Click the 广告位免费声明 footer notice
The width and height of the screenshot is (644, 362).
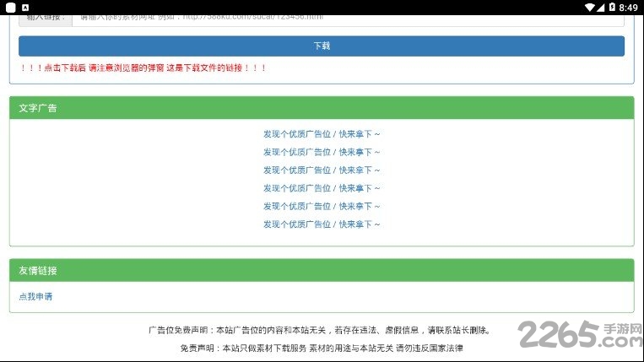[321, 330]
